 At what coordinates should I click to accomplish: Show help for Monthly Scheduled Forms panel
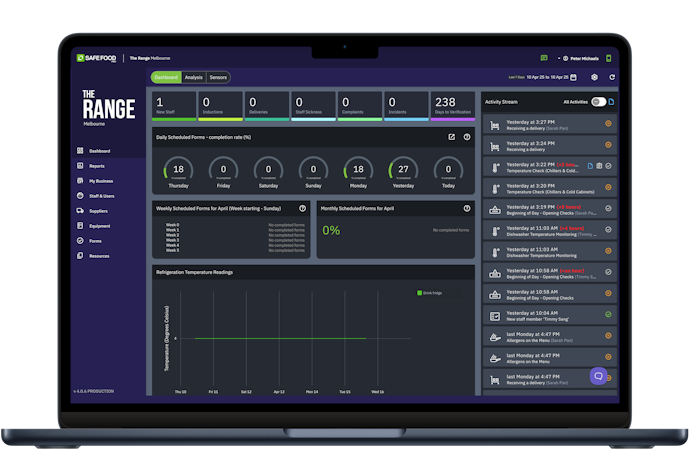[467, 209]
